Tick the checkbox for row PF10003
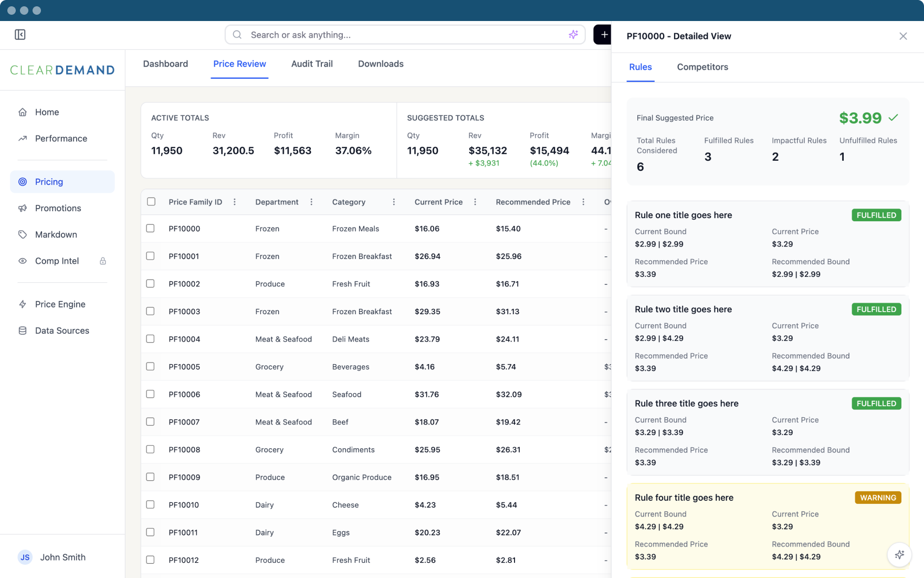Image resolution: width=924 pixels, height=578 pixels. [151, 311]
